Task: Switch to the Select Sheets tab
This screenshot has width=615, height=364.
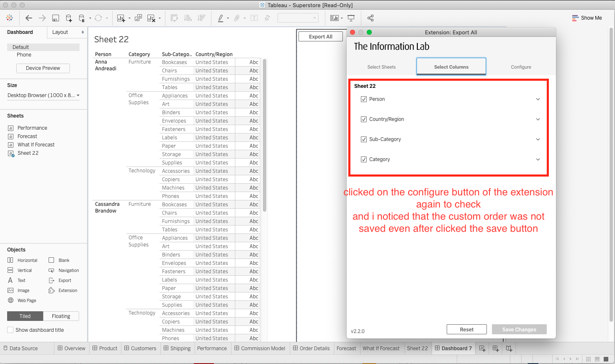Action: [381, 67]
